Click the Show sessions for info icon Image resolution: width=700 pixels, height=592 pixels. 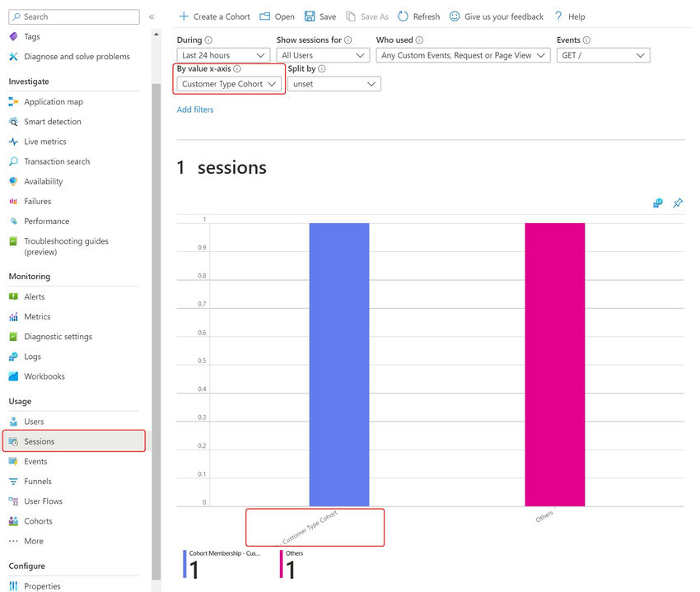348,40
